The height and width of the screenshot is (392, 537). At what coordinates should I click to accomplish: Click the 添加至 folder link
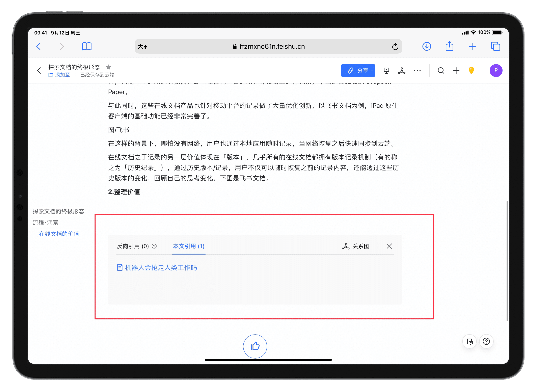(x=59, y=75)
